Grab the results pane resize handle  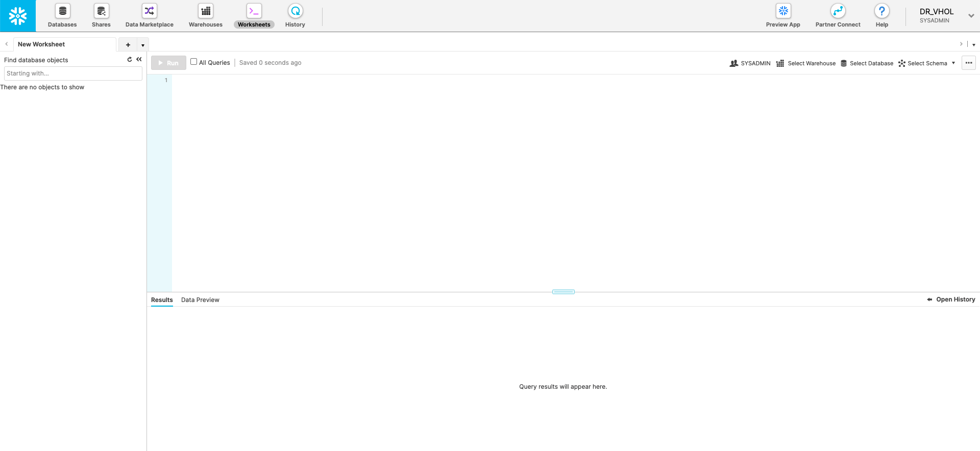coord(563,292)
